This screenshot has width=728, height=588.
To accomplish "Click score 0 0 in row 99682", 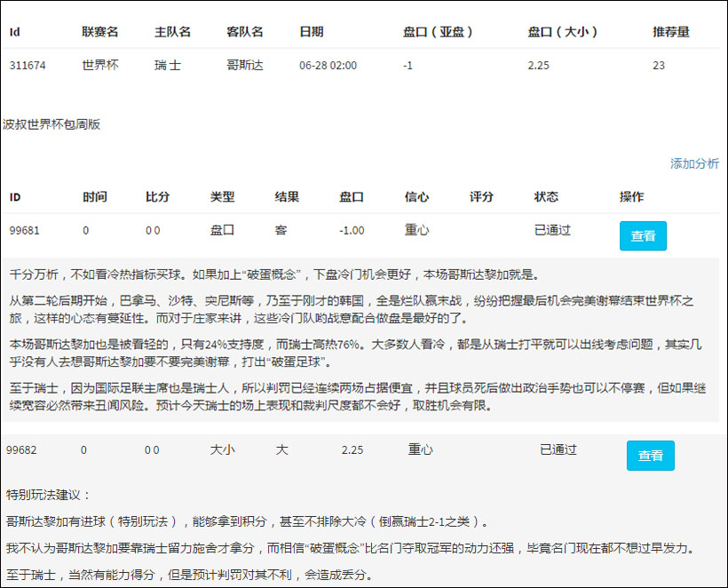I will 152,450.
